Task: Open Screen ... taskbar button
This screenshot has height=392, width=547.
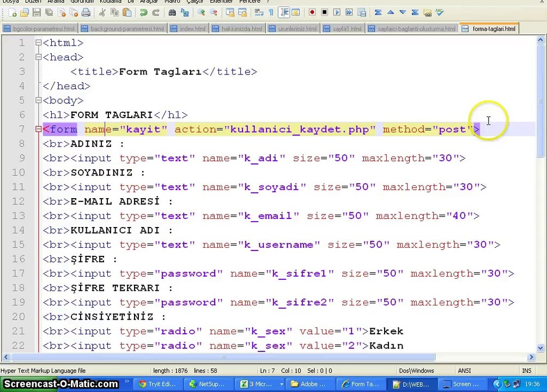Action: click(463, 384)
